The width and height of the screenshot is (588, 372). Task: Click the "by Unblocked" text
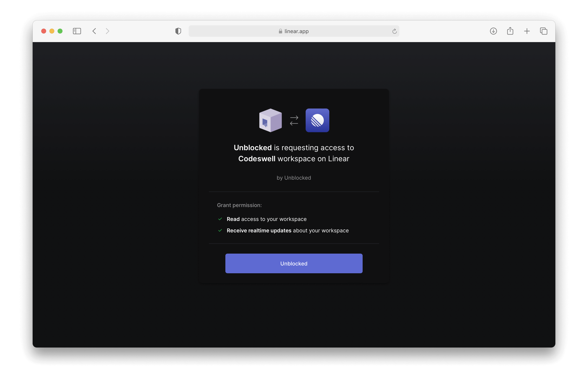coord(294,178)
